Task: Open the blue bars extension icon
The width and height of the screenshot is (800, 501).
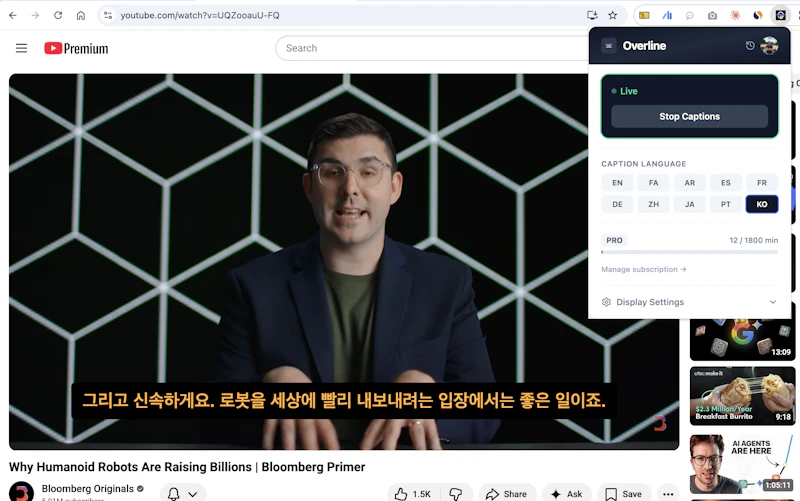Action: click(667, 15)
